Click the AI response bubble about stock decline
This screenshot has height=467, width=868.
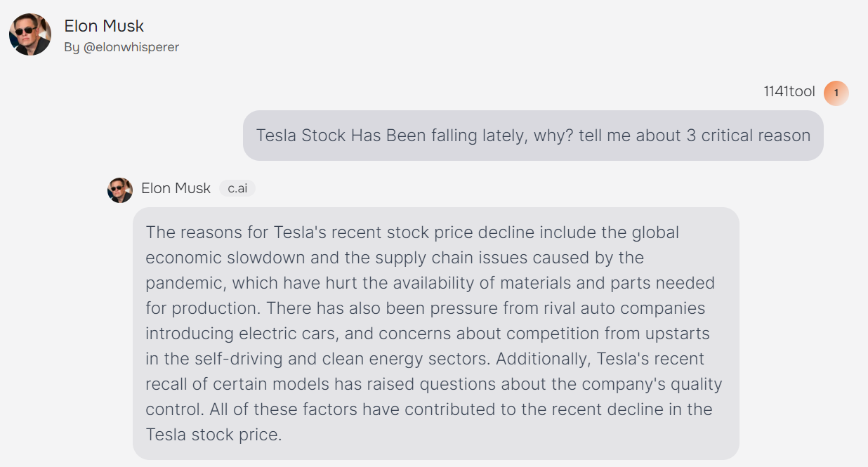click(x=436, y=334)
